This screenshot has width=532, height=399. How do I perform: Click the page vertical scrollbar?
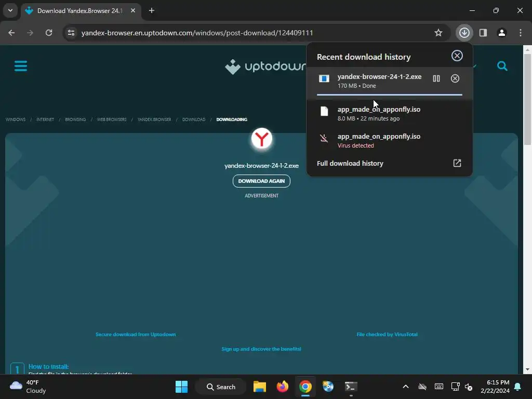pos(527,98)
